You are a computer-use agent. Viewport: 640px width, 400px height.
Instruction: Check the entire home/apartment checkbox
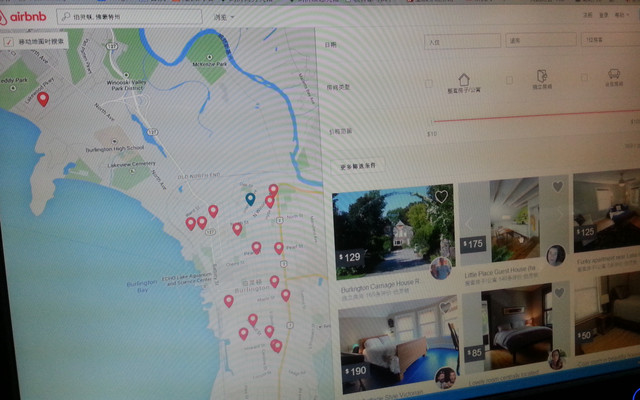[430, 83]
